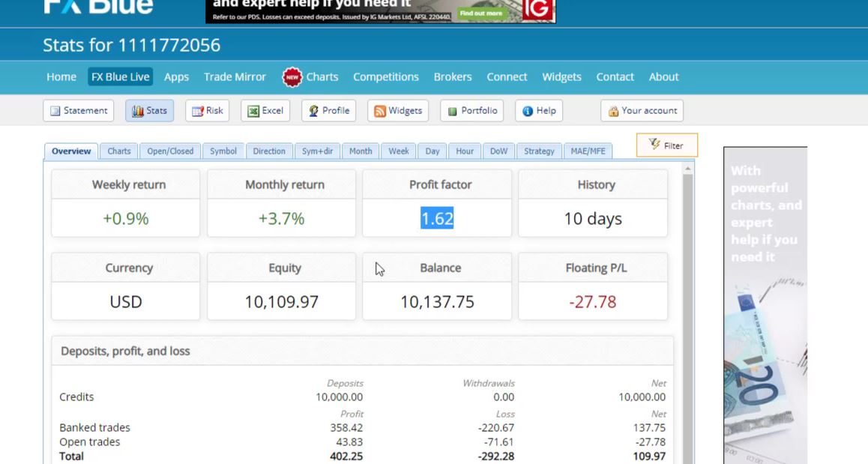Open the Competitions page
868x464 pixels.
pos(385,76)
